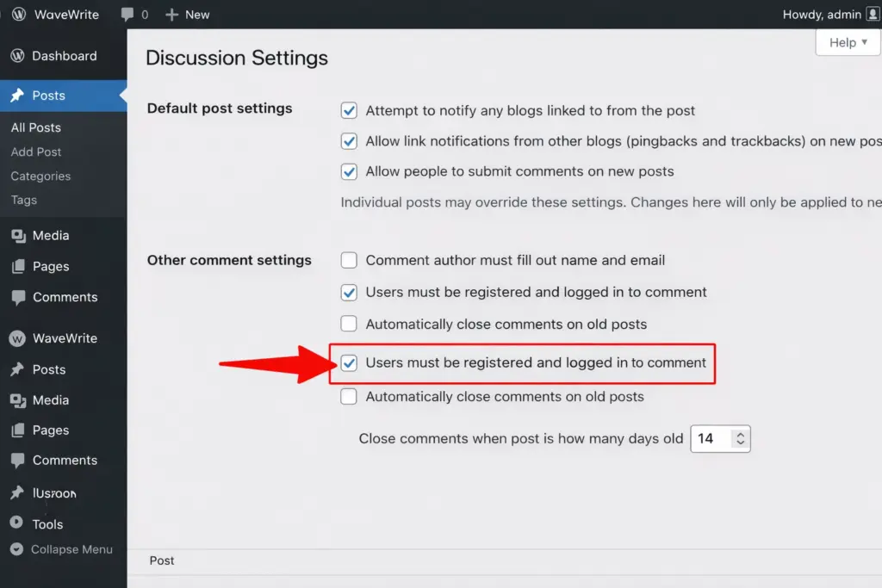Viewport: 882px width, 588px height.
Task: Open Dashboard via its sidebar icon
Action: (17, 56)
